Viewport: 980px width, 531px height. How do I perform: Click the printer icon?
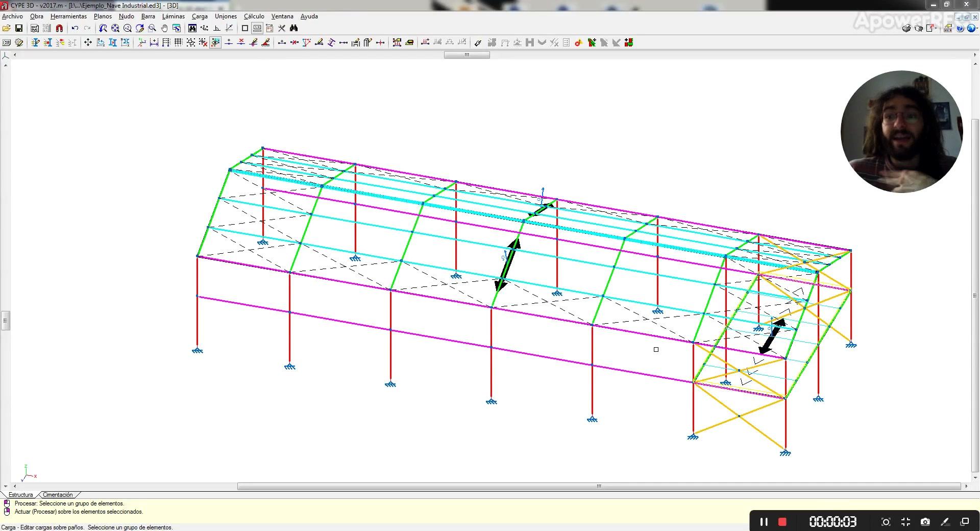(906, 28)
